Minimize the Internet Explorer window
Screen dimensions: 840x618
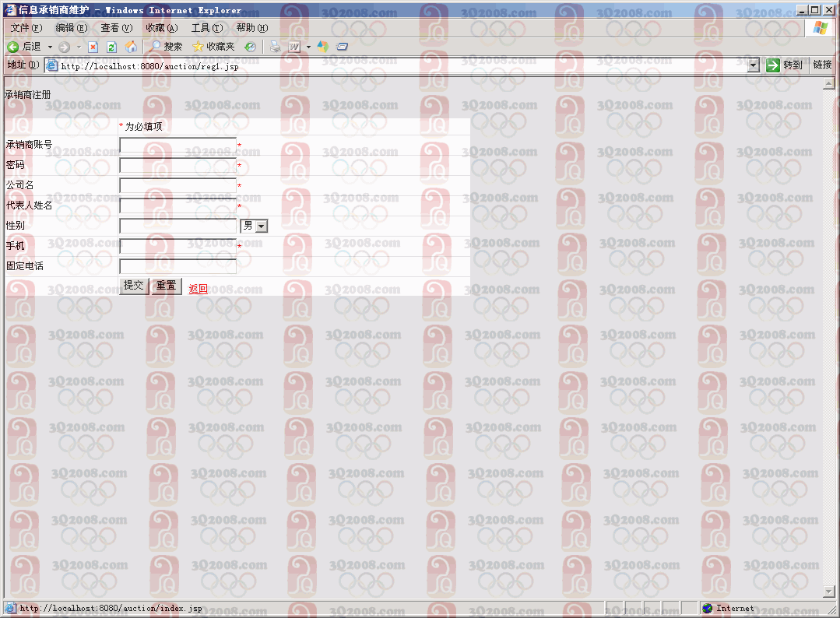[802, 10]
